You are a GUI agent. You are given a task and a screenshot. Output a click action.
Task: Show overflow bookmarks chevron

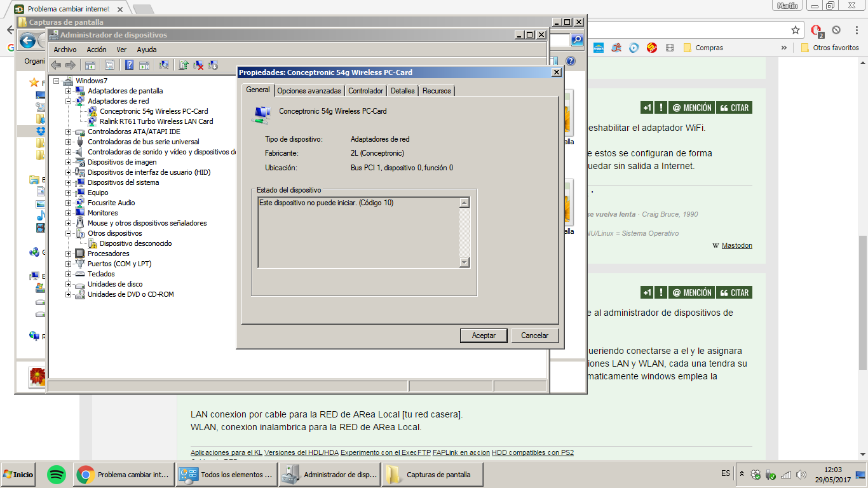[x=784, y=48]
